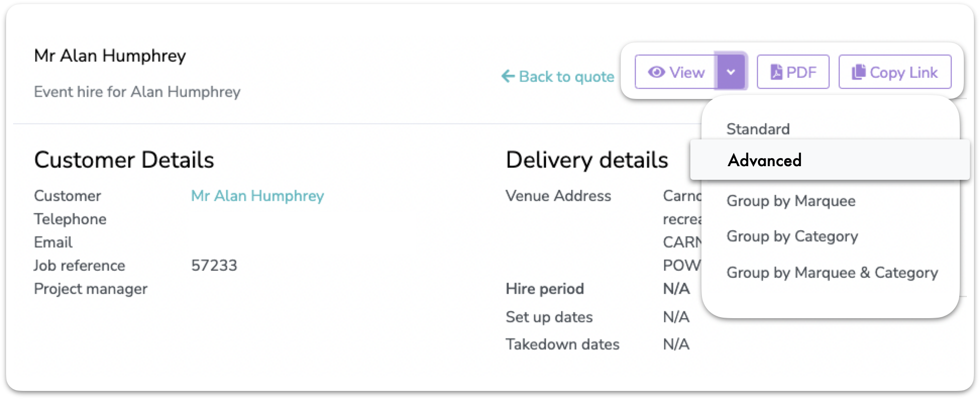This screenshot has width=980, height=399.
Task: Go back to quote link
Action: pos(558,76)
